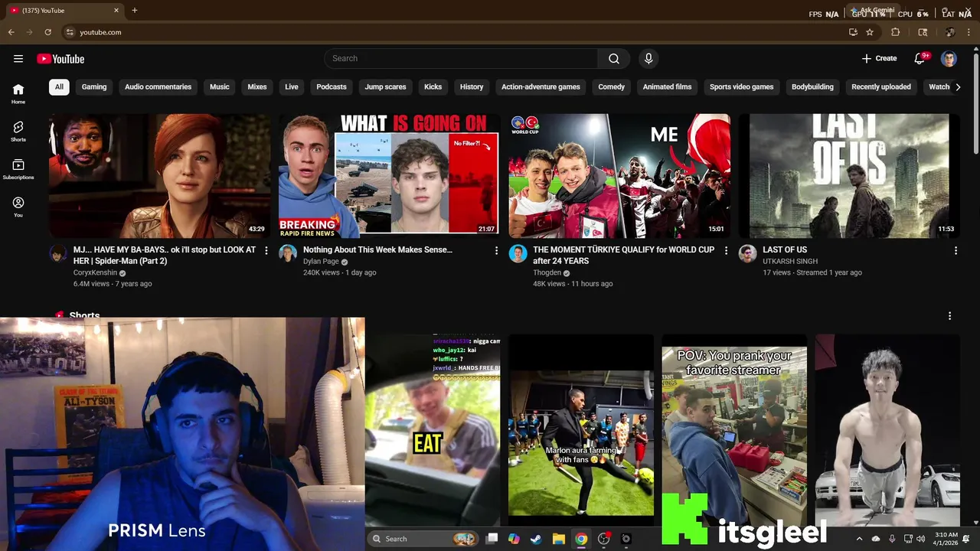
Task: Open the volume control in system tray
Action: [x=920, y=539]
